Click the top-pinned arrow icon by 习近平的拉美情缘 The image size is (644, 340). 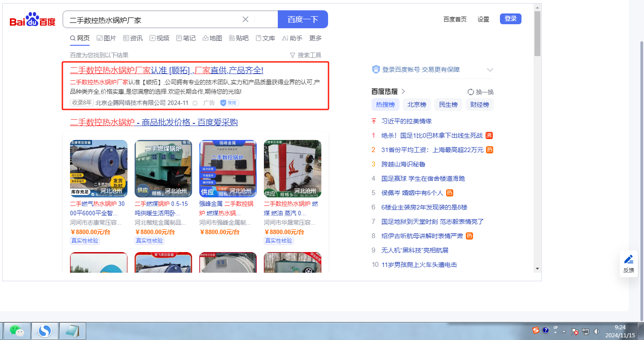point(373,121)
